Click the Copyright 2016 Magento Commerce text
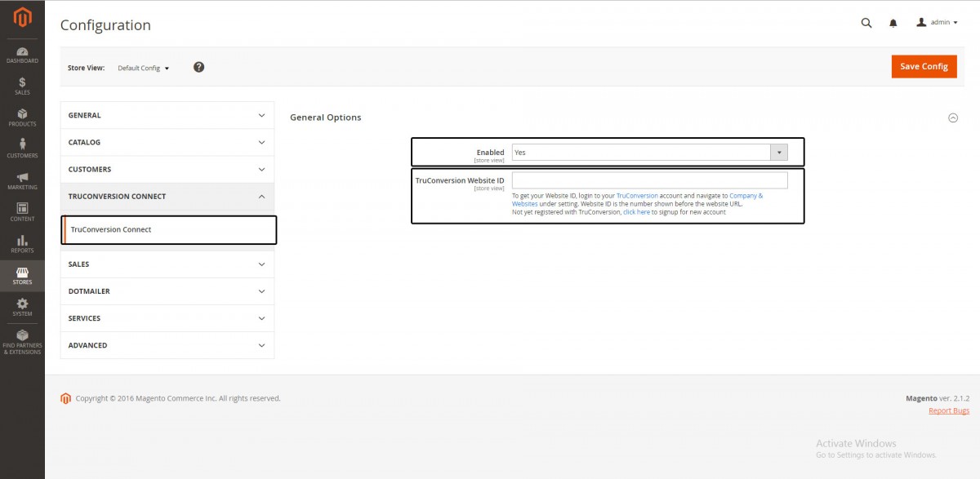 (x=178, y=398)
